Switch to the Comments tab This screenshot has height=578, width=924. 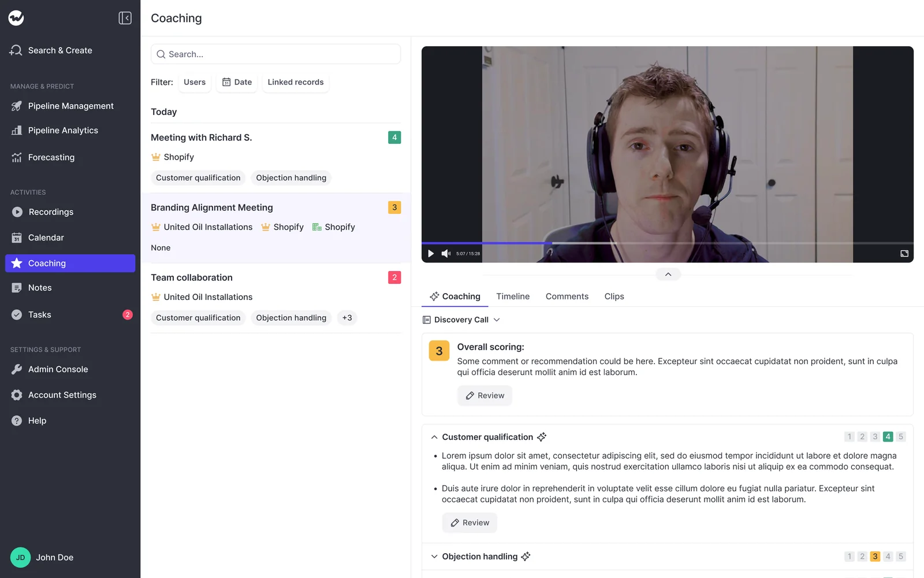pyautogui.click(x=567, y=297)
